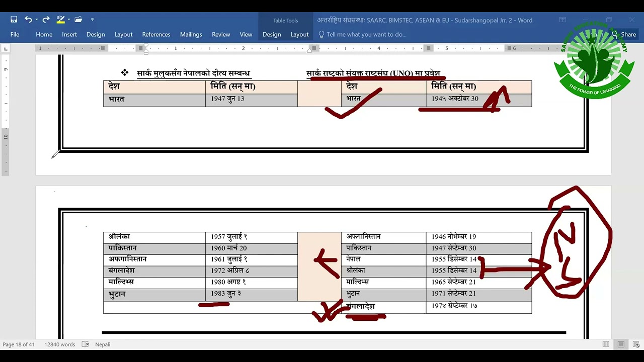Click the cell '1961 जुलाई १'

[251, 259]
